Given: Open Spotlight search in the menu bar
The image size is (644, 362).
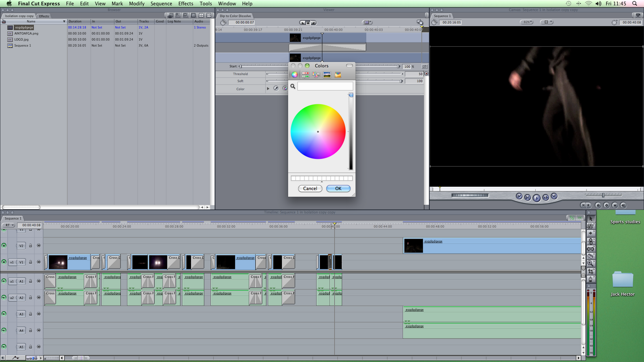Looking at the screenshot, I should pyautogui.click(x=635, y=4).
